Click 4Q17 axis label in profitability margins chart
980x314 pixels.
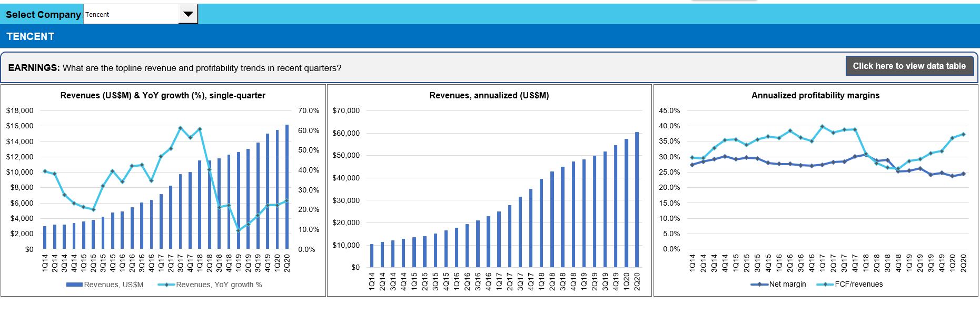click(855, 262)
